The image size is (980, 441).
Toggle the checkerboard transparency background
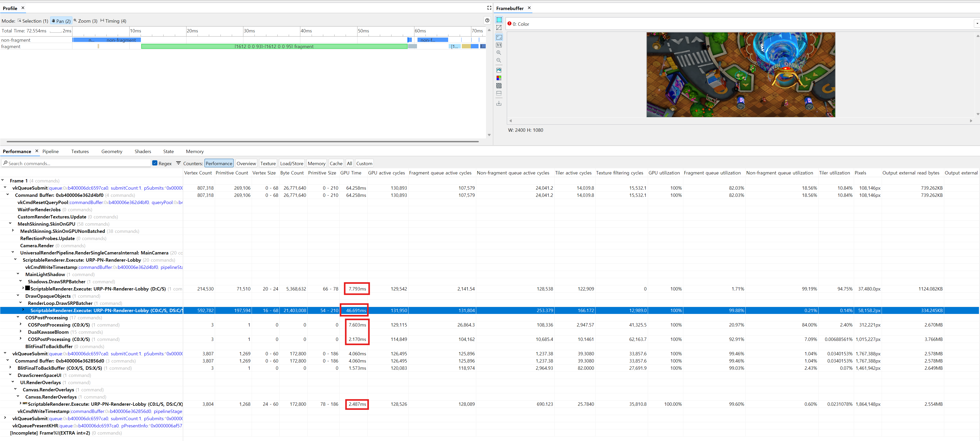coord(499,85)
